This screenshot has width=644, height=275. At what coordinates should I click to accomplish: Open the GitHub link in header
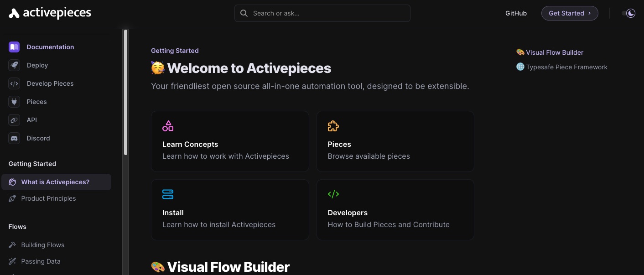click(x=516, y=13)
